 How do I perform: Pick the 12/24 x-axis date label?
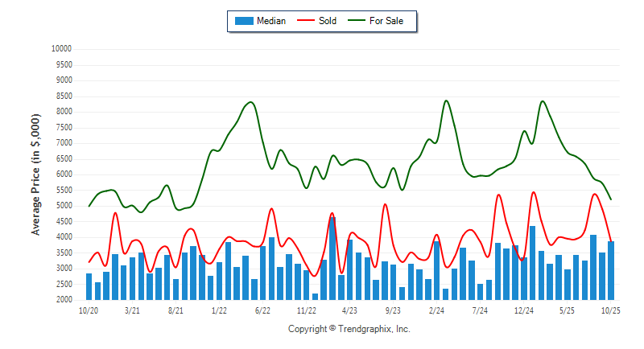524,310
